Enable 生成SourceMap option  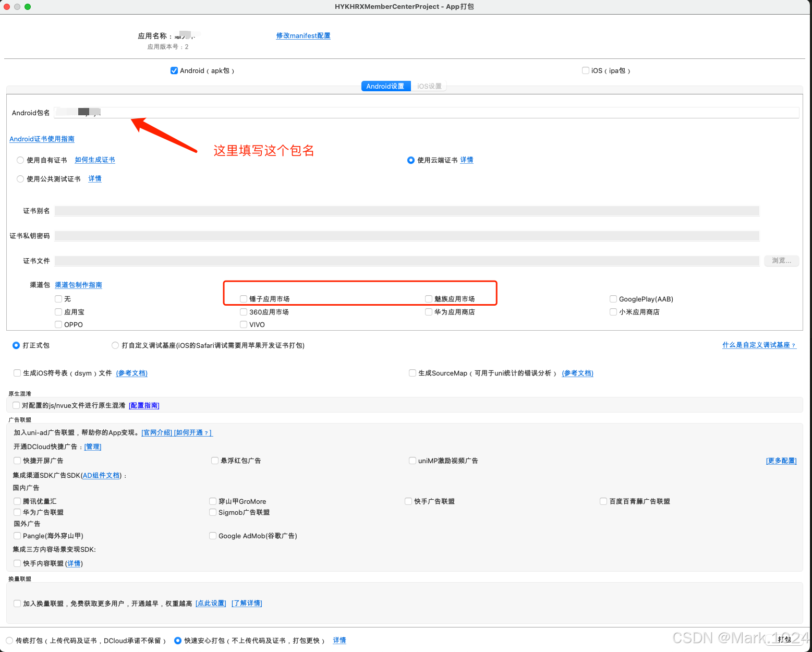412,372
